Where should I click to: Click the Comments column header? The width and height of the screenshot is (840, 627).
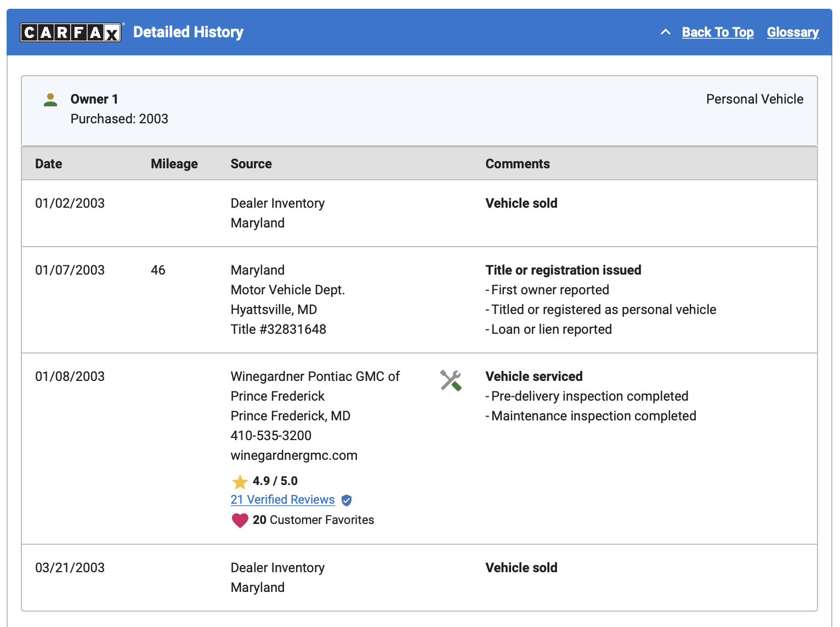coord(518,164)
